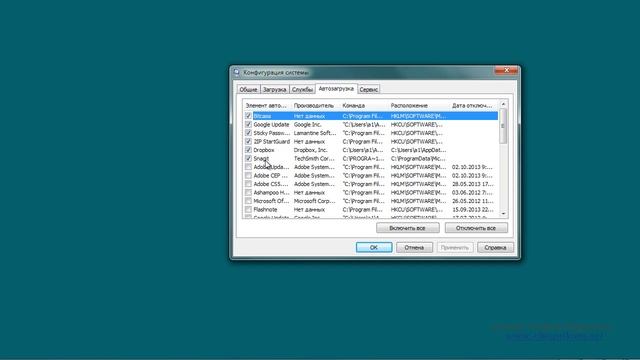Tick the Microsoft Of... startup checkbox
The image size is (640, 360).
pyautogui.click(x=248, y=201)
